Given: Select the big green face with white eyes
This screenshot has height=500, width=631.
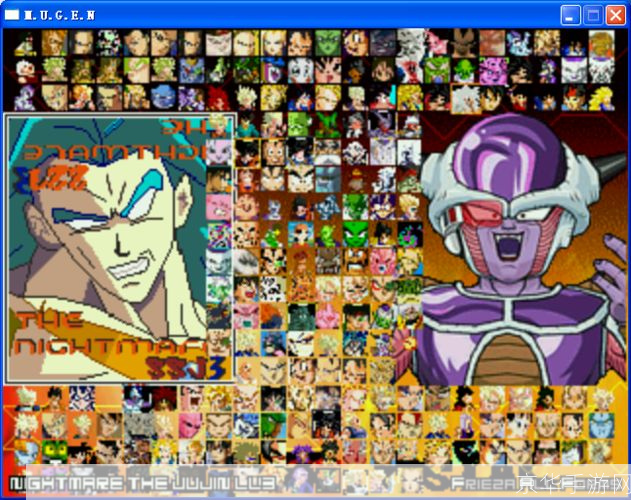Looking at the screenshot, I should pyautogui.click(x=355, y=235).
